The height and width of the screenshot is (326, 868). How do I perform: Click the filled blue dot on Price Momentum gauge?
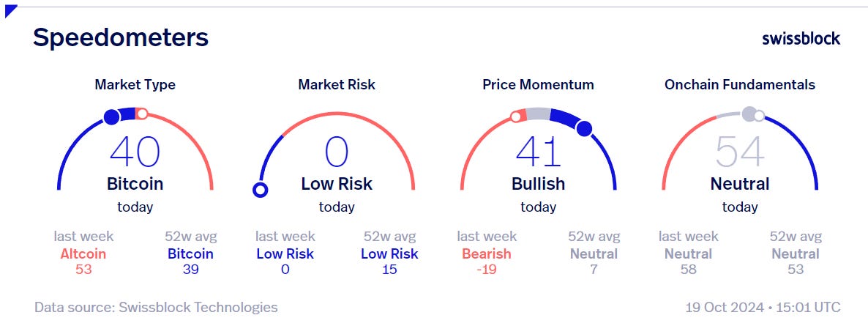click(x=584, y=129)
